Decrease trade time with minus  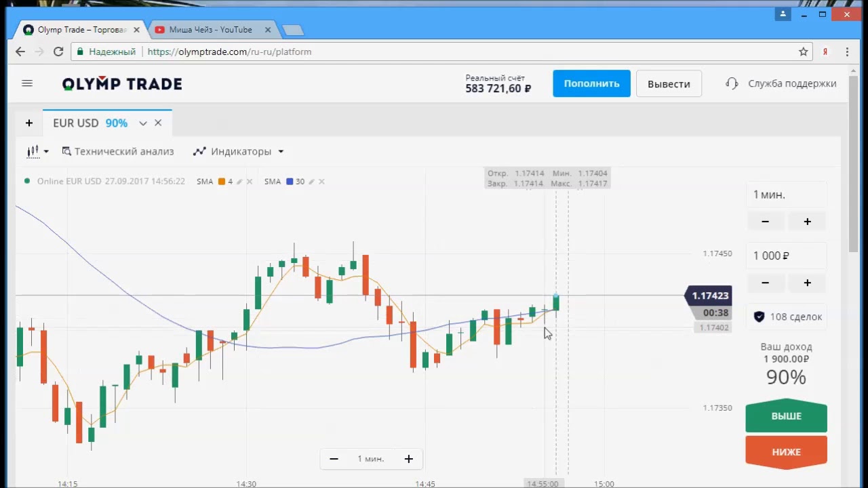coord(766,222)
